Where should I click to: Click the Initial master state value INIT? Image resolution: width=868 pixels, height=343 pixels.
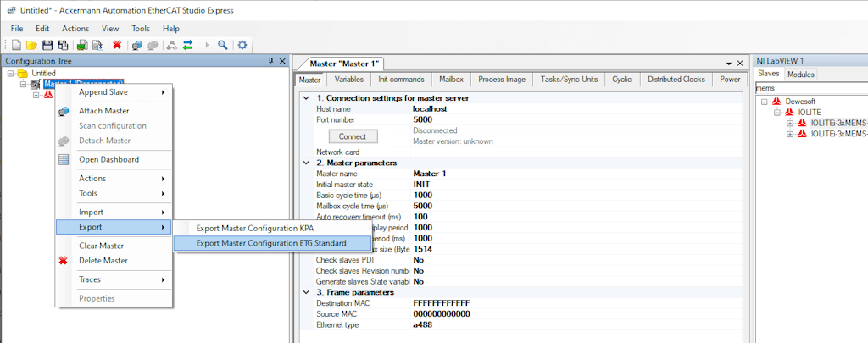point(422,185)
